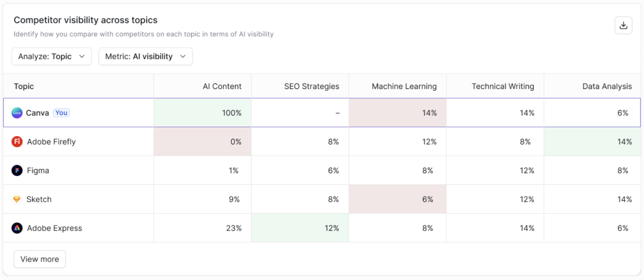Click the Sketch diamond logo icon
This screenshot has height=280, width=644.
(17, 199)
